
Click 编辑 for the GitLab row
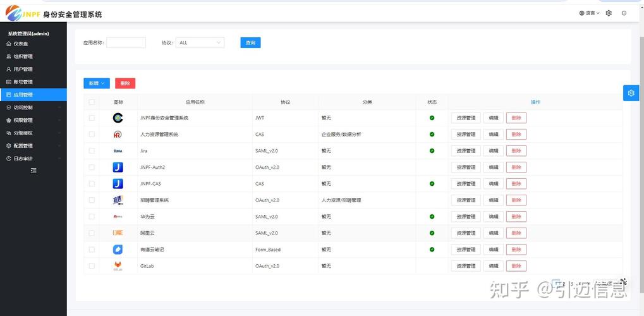(x=493, y=266)
